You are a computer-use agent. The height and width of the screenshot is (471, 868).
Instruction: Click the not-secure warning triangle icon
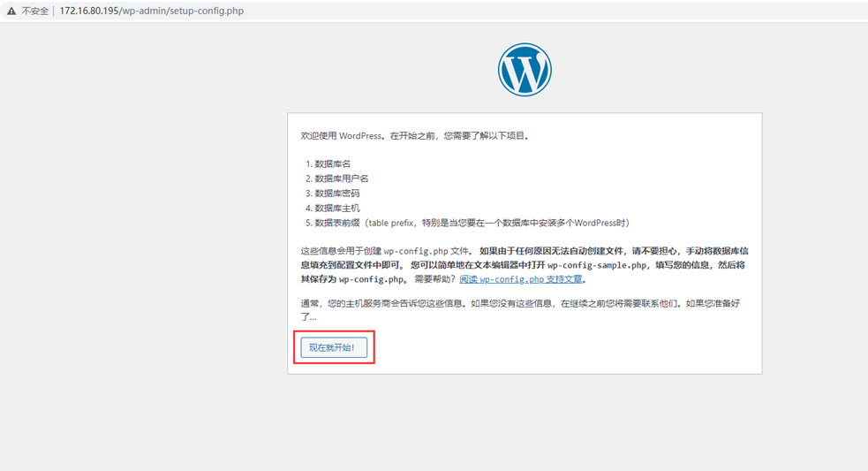[11, 11]
